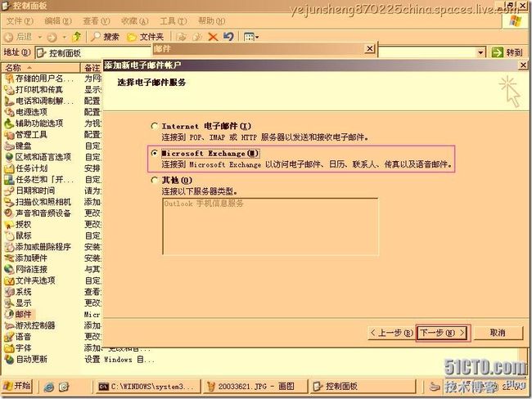Toggle the 文件夹 folders toolbar button
This screenshot has width=532, height=399.
coord(145,37)
